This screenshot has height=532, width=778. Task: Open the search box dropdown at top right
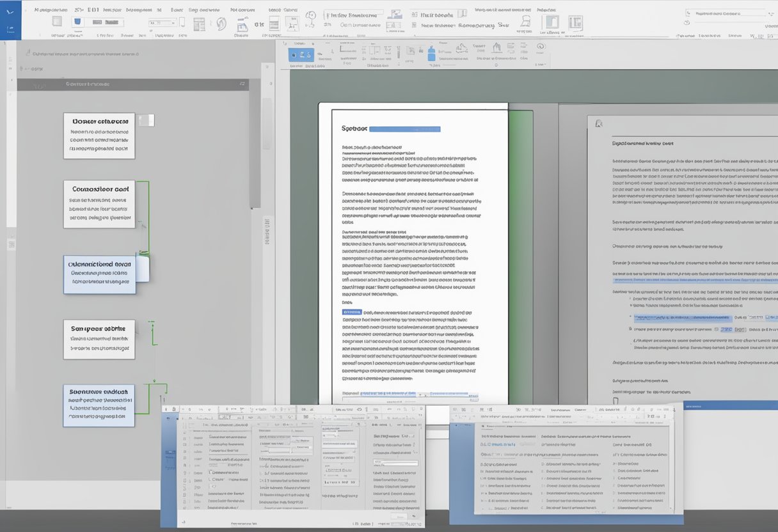coord(770,13)
